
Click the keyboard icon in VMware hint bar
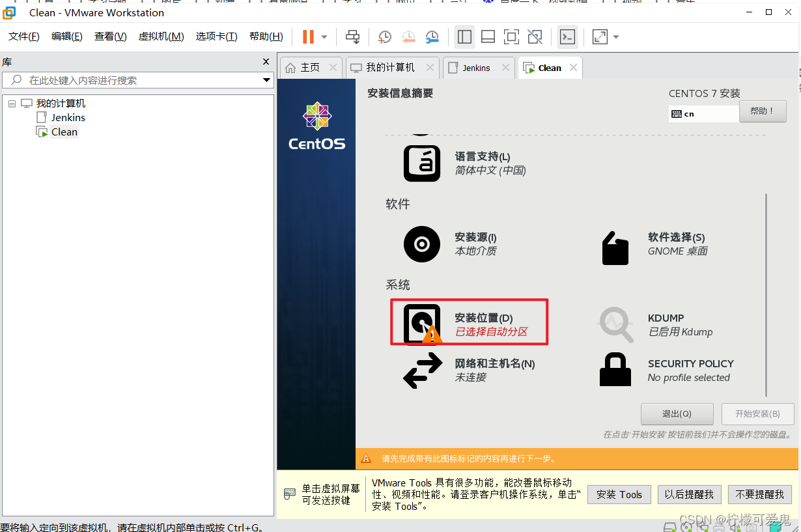click(290, 494)
